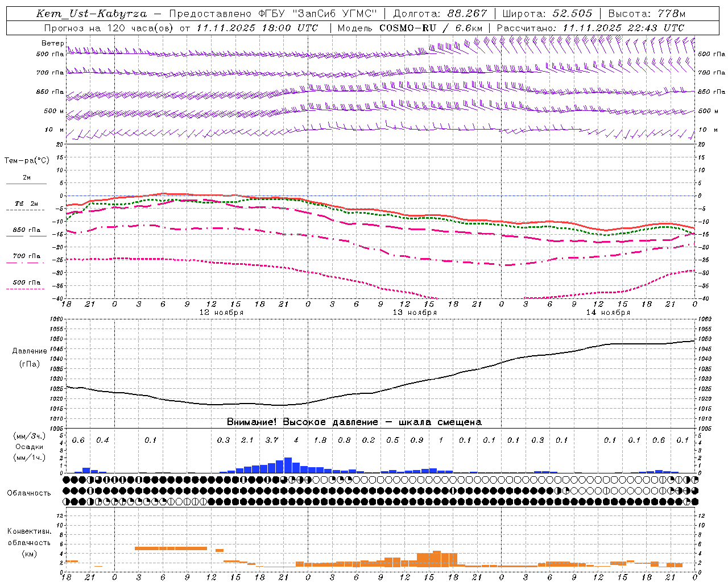Click the Td 2м legend entry
The width and height of the screenshot is (728, 582).
coord(27,203)
